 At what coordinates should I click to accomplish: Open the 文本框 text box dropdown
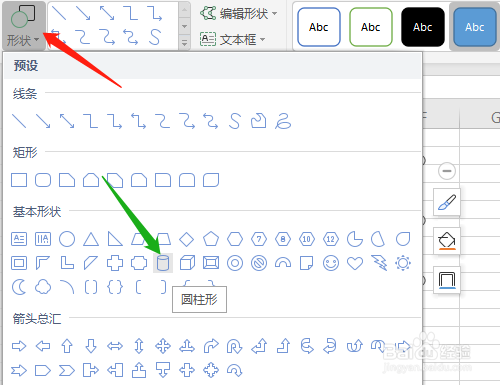tap(232, 40)
